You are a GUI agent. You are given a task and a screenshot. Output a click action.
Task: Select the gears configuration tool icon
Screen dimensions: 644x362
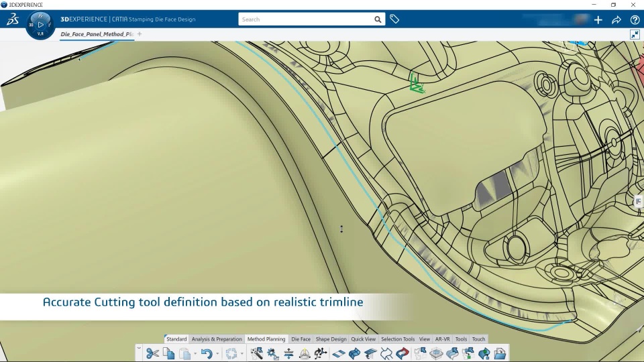(273, 353)
